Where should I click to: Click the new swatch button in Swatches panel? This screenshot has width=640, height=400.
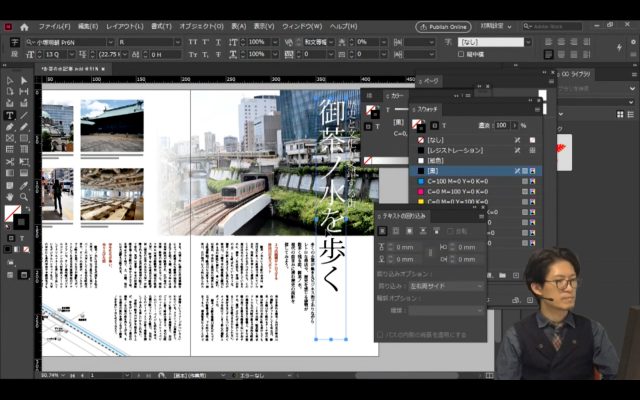pos(516,276)
